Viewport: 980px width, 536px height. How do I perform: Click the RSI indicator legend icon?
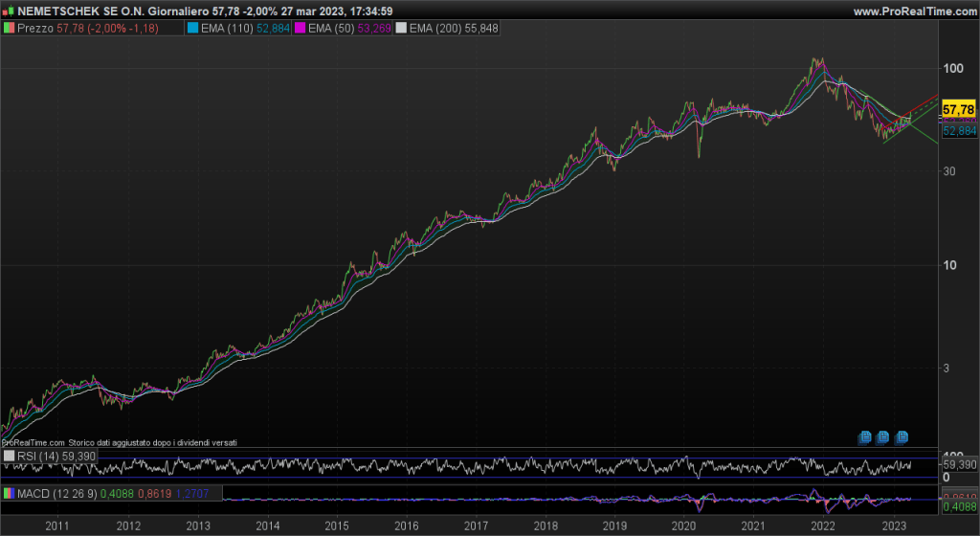coord(10,457)
